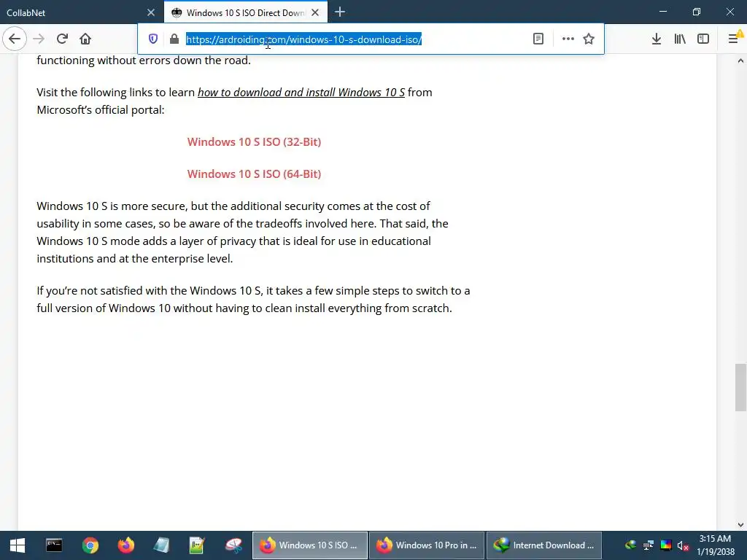Image resolution: width=747 pixels, height=560 pixels.
Task: Close the Windows 10 S ISO tab
Action: [315, 12]
